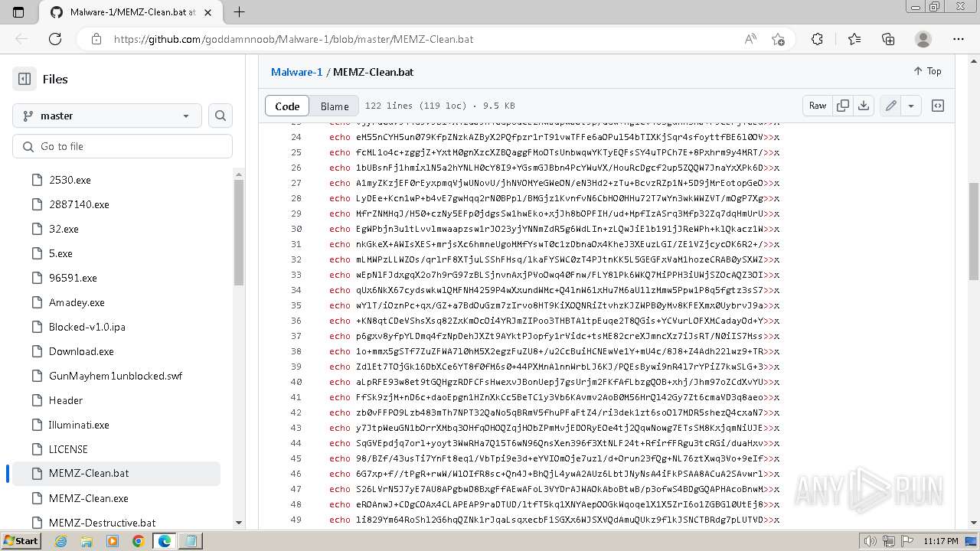Open MEMZ-Destructive.bat file entry
This screenshot has width=980, height=551.
tap(103, 523)
